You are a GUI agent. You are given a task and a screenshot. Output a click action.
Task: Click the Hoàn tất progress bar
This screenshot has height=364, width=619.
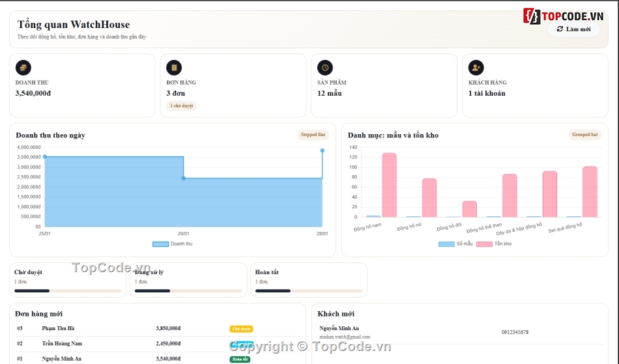point(309,291)
